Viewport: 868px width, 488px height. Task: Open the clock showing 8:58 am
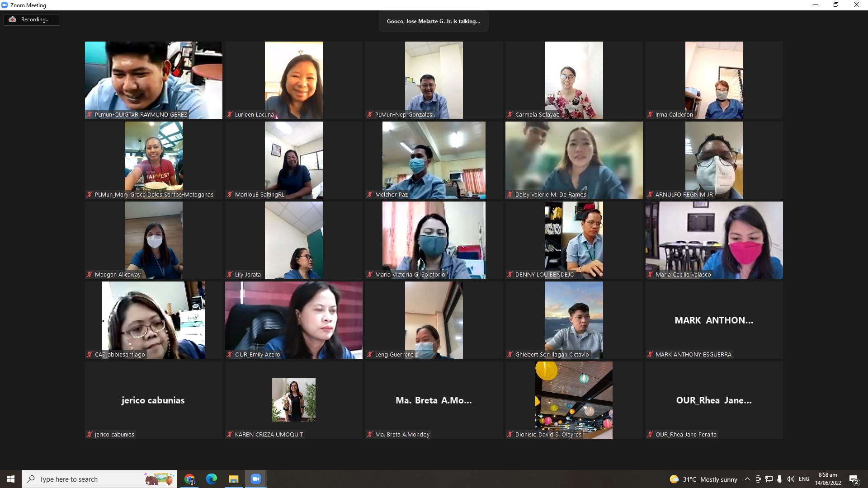[828, 479]
